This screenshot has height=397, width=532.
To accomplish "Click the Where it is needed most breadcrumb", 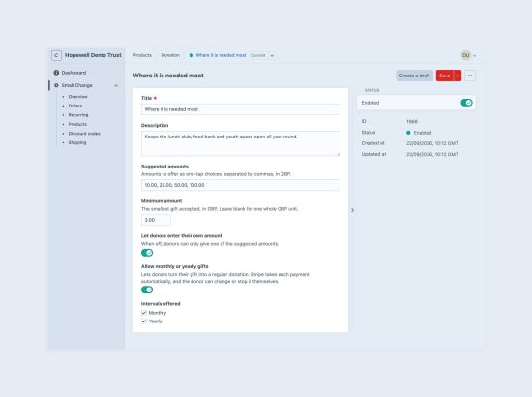I will pos(221,55).
